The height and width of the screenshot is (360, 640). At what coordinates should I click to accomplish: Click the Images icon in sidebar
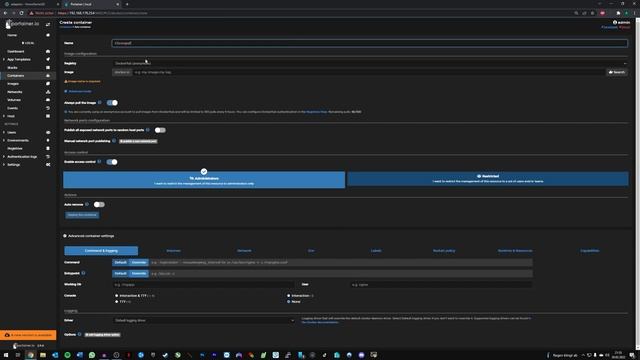click(48, 84)
